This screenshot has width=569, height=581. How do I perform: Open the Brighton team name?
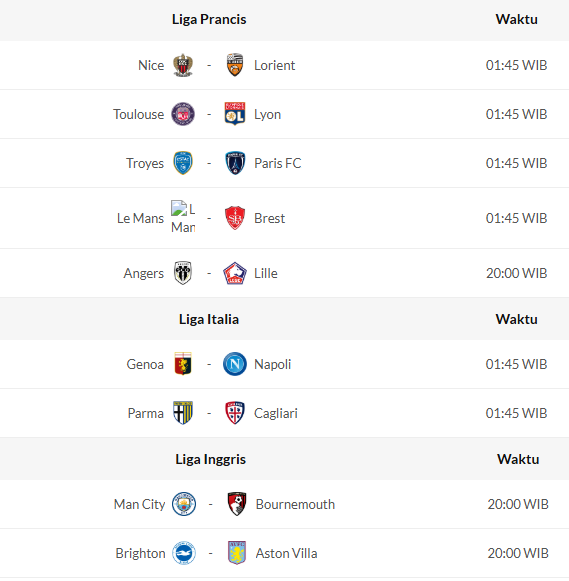click(140, 553)
